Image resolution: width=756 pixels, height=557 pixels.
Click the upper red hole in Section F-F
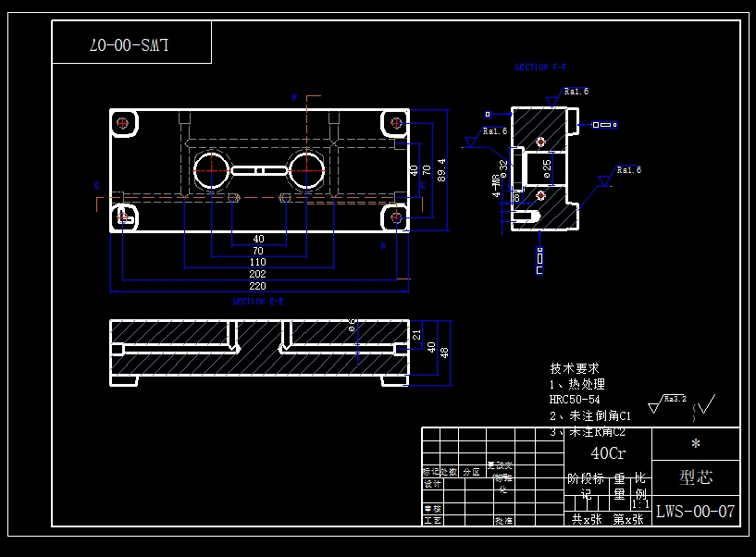(x=541, y=142)
